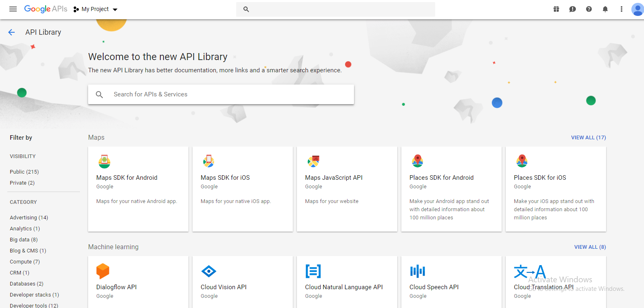Click the Maps SDK for Android icon
Viewport: 644px width, 308px height.
(x=104, y=161)
